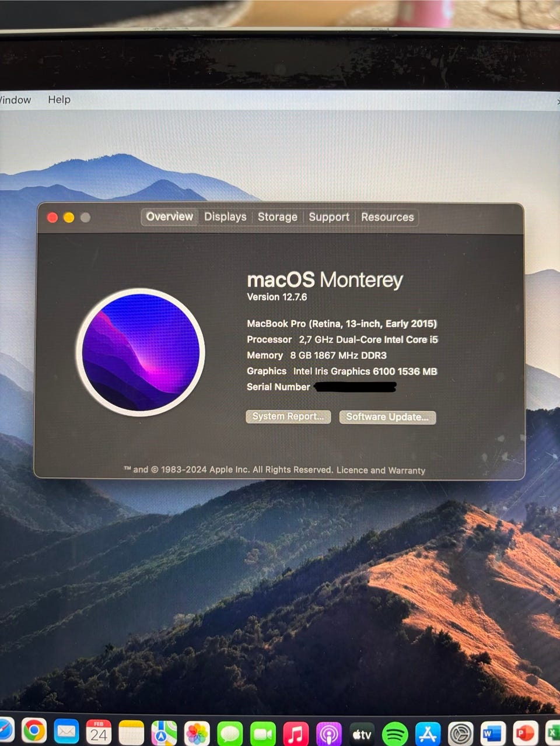Select the Overview tab
This screenshot has height=746, width=560.
[169, 216]
